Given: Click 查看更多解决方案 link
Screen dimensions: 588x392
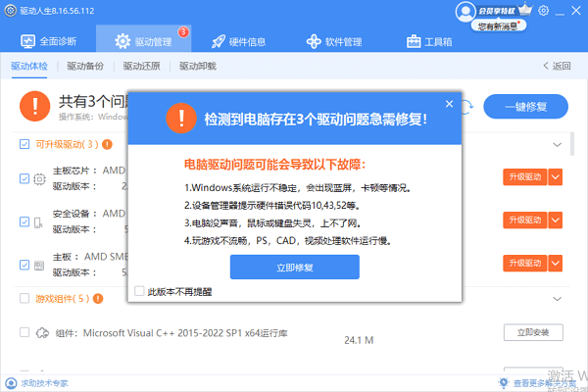Looking at the screenshot, I should pyautogui.click(x=545, y=383).
